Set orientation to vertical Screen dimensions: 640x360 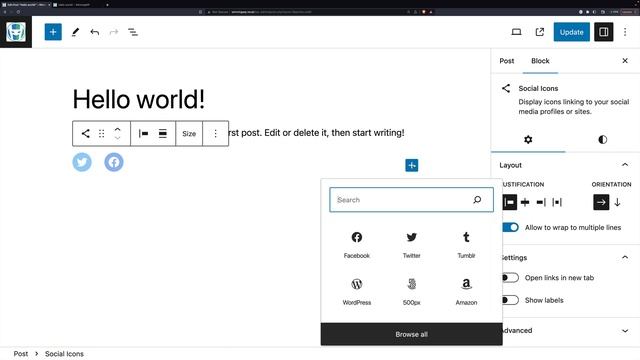tap(617, 202)
